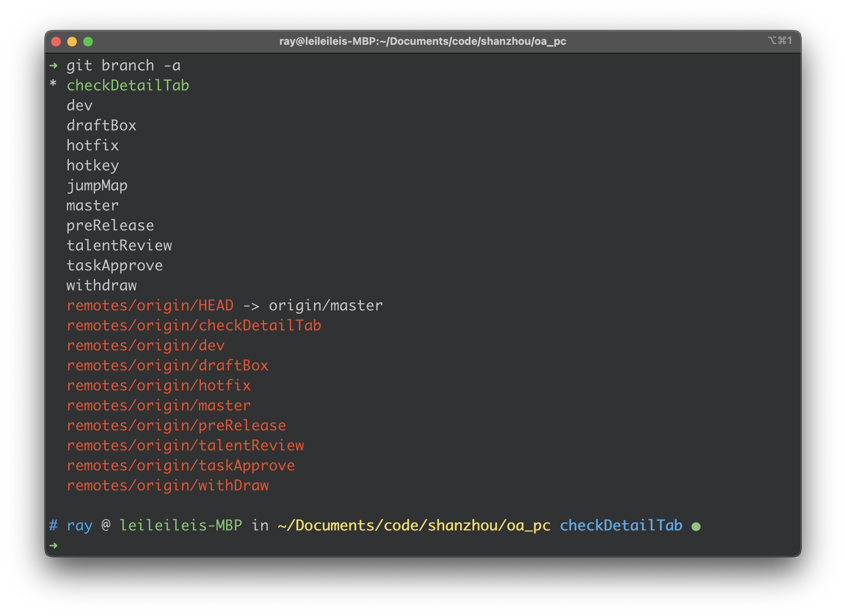The width and height of the screenshot is (846, 616).
Task: Click 'remotes/origin/withDraw' line
Action: click(167, 486)
